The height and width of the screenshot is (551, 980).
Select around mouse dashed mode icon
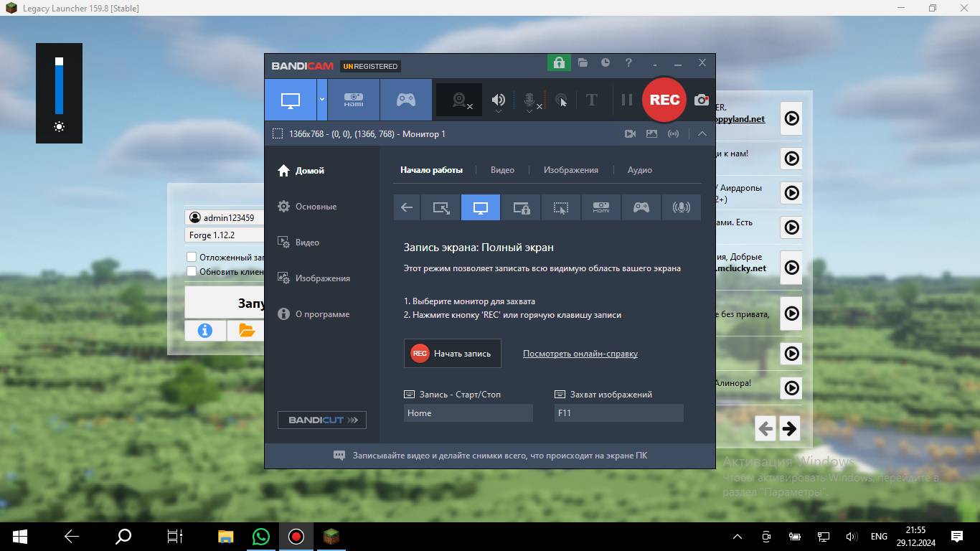[x=561, y=207]
